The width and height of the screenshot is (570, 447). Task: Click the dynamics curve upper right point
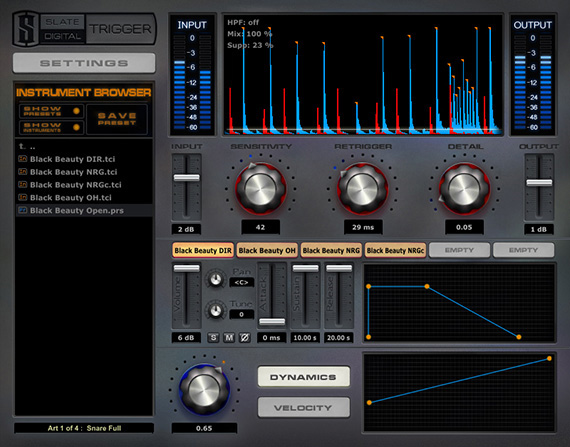tap(549, 359)
